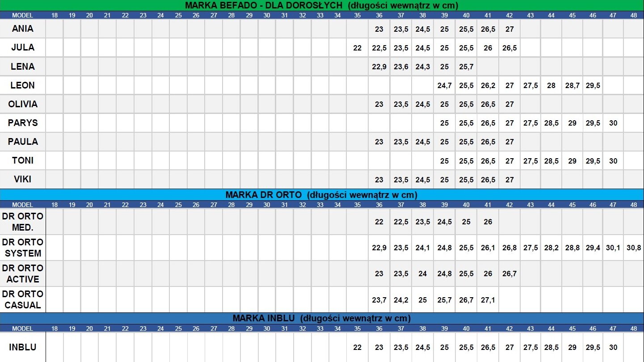The image size is (644, 362).
Task: Click the 'MARKA INBLU' section title
Action: tap(322, 318)
